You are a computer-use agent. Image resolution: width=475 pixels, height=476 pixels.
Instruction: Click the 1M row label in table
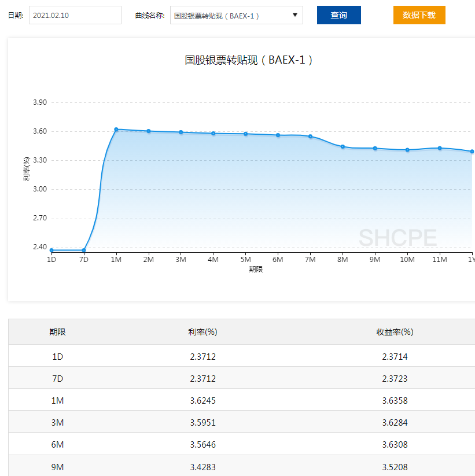[57, 401]
